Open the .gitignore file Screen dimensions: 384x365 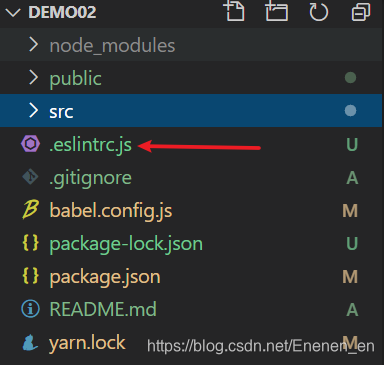pyautogui.click(x=90, y=178)
